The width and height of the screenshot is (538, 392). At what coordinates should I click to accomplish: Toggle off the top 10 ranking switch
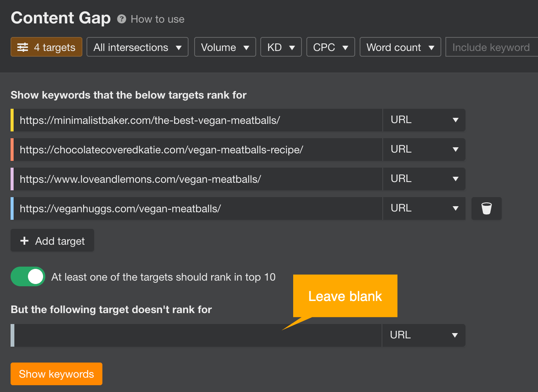pyautogui.click(x=28, y=276)
